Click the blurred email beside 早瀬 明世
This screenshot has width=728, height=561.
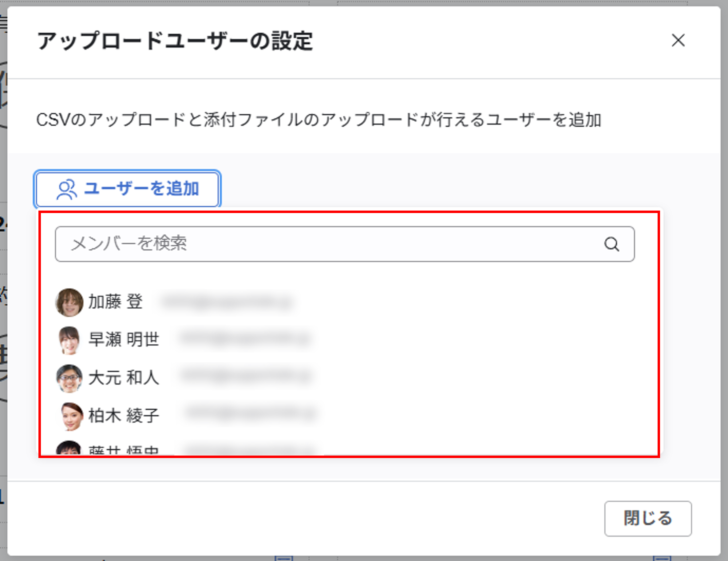click(245, 339)
